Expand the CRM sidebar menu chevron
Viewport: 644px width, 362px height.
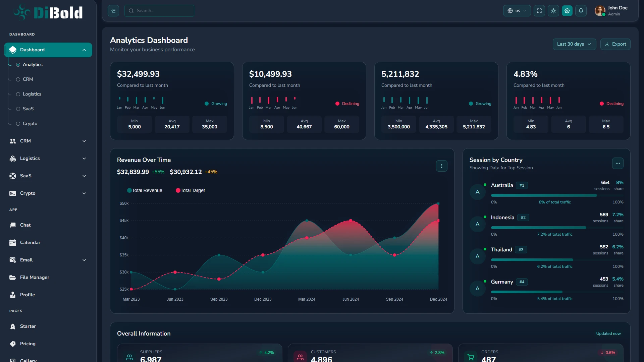84,141
